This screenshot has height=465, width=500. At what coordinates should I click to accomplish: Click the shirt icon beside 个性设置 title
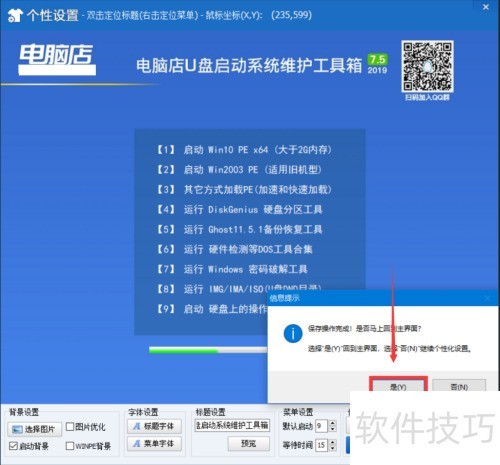click(15, 15)
